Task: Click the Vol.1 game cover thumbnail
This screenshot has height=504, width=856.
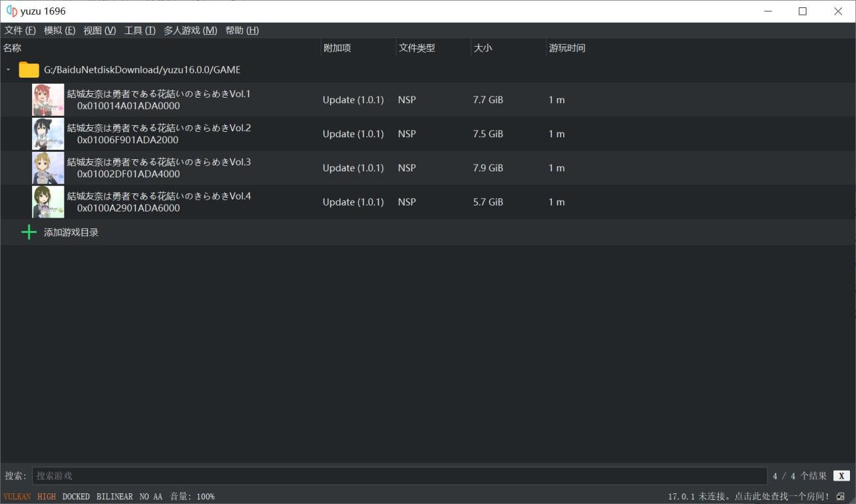Action: pyautogui.click(x=48, y=100)
